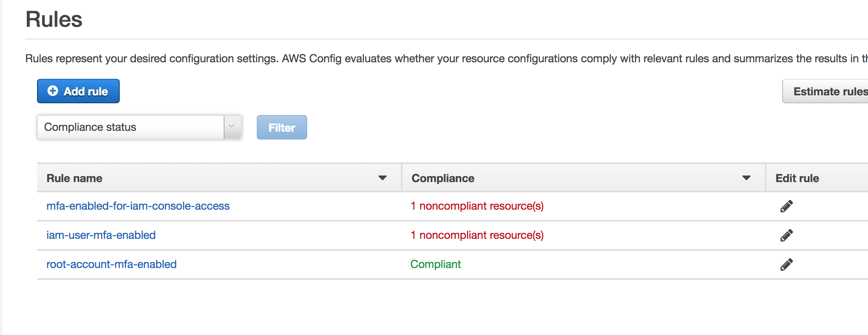The height and width of the screenshot is (335, 868).
Task: Click the chevron of Compliance status selector
Action: coord(232,127)
